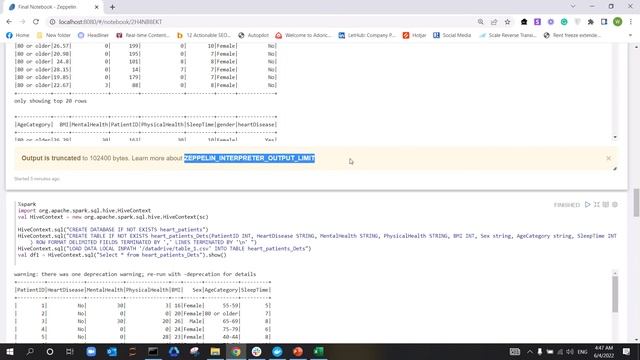This screenshot has width=640, height=360.
Task: Close the Final Notebook - Zeppelin tab
Action: (x=96, y=7)
